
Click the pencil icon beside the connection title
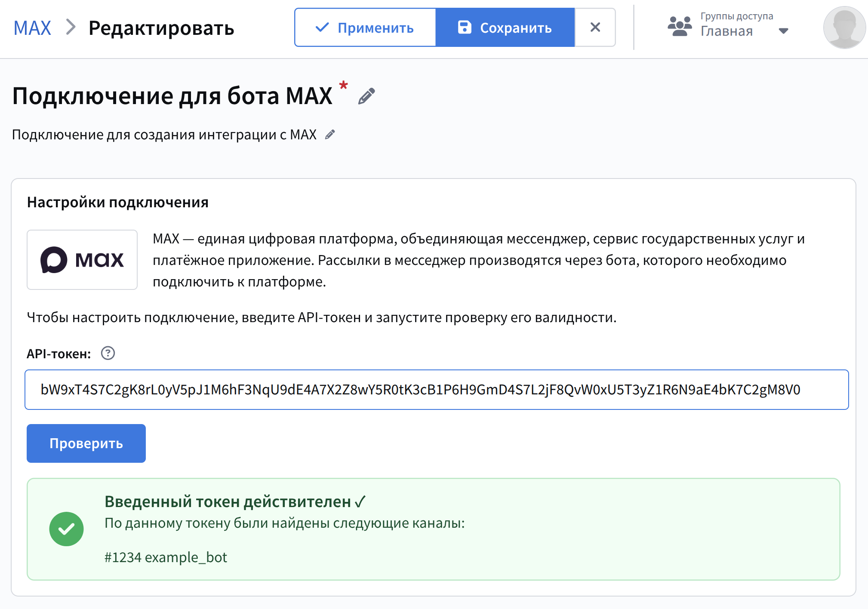pyautogui.click(x=366, y=96)
